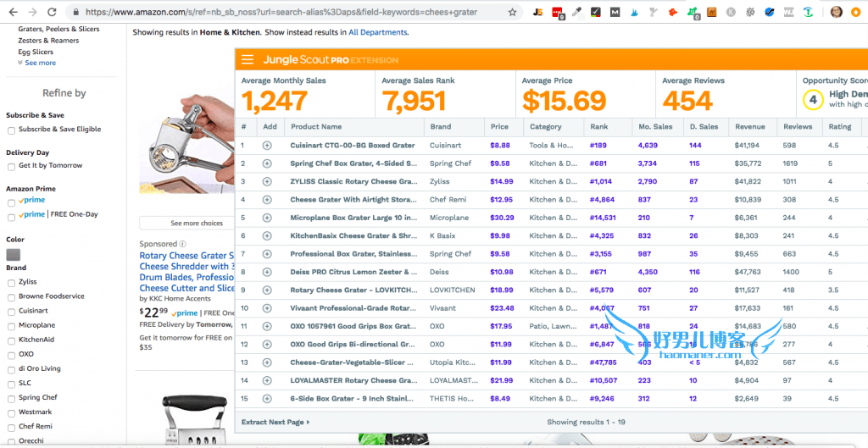This screenshot has width=868, height=448.
Task: Bookmark this page with the star icon
Action: (512, 12)
